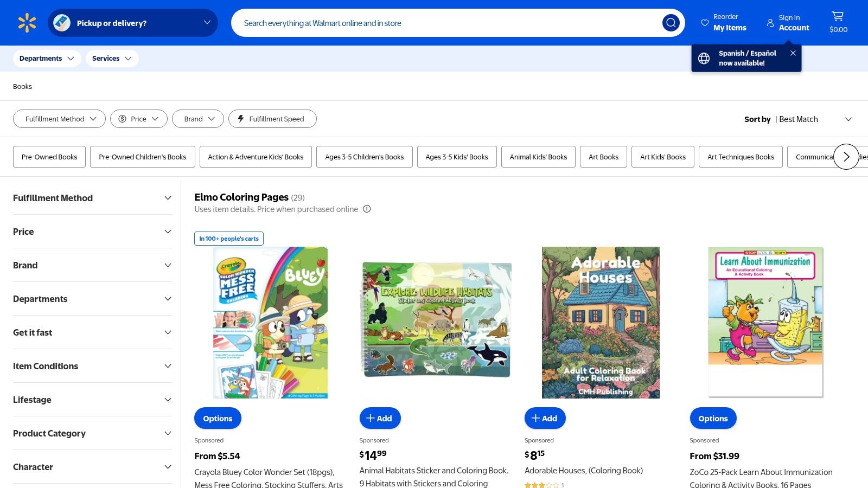Viewport: 868px width, 488px height.
Task: Click the carousel next arrow
Action: coord(846,157)
